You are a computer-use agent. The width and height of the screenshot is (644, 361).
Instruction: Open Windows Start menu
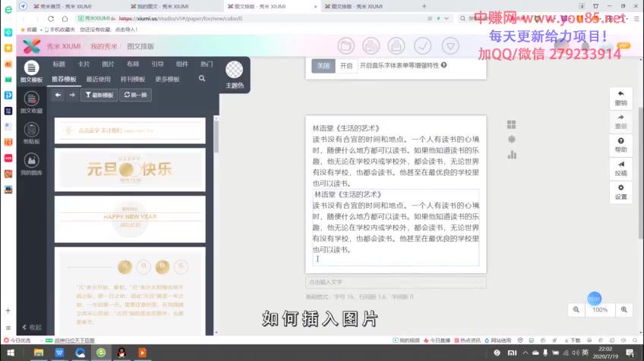point(11,353)
